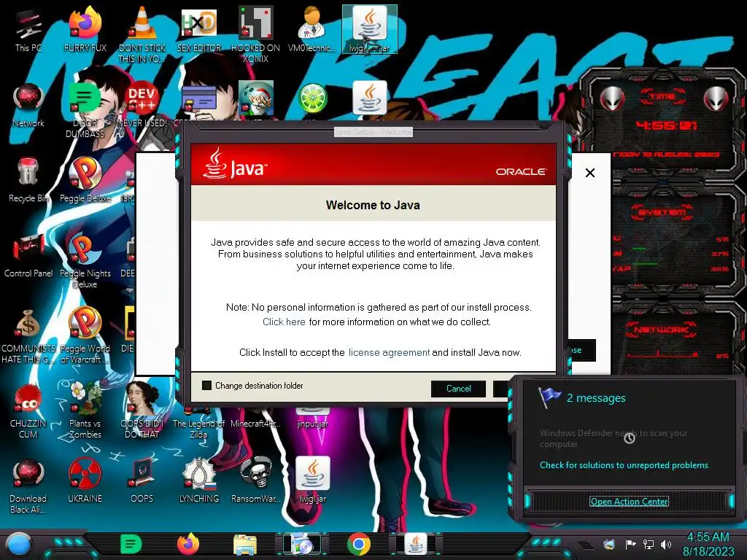
Task: Open the green chat app on taskbar
Action: tap(131, 544)
